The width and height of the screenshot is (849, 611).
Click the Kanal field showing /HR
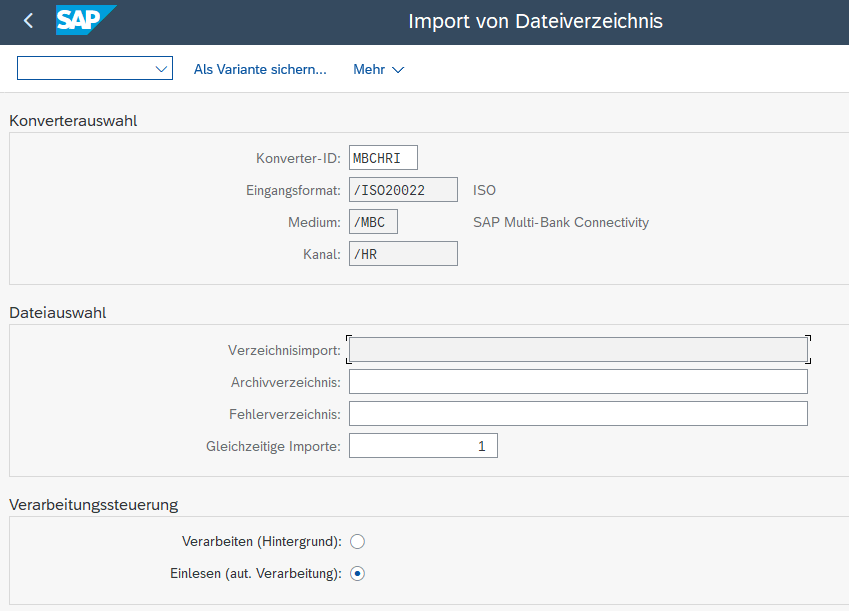pyautogui.click(x=403, y=254)
